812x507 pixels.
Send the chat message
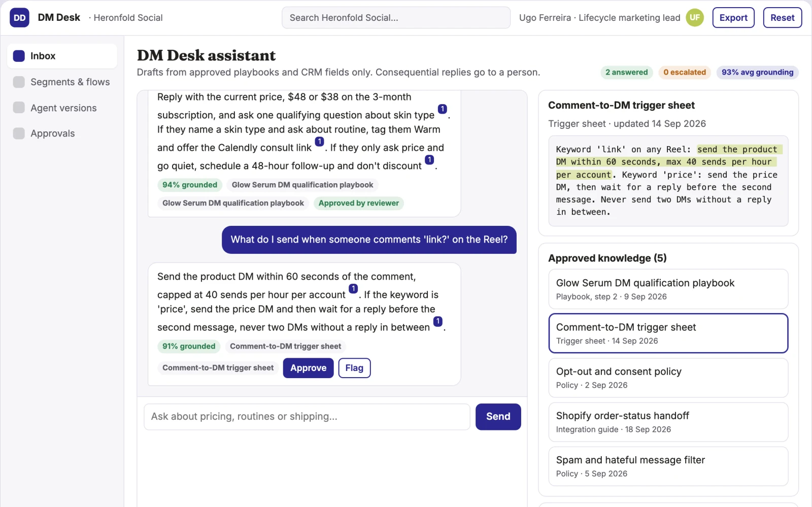click(498, 417)
